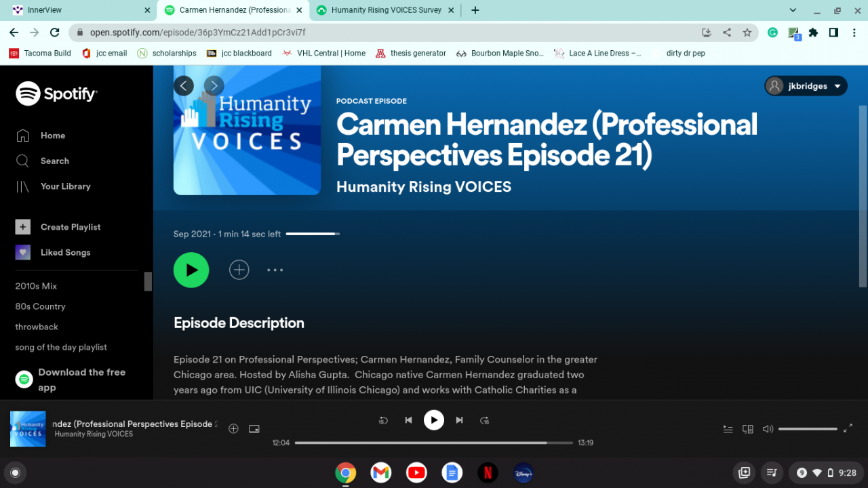The height and width of the screenshot is (488, 868).
Task: Open Gmail from the shelf
Action: [x=381, y=472]
